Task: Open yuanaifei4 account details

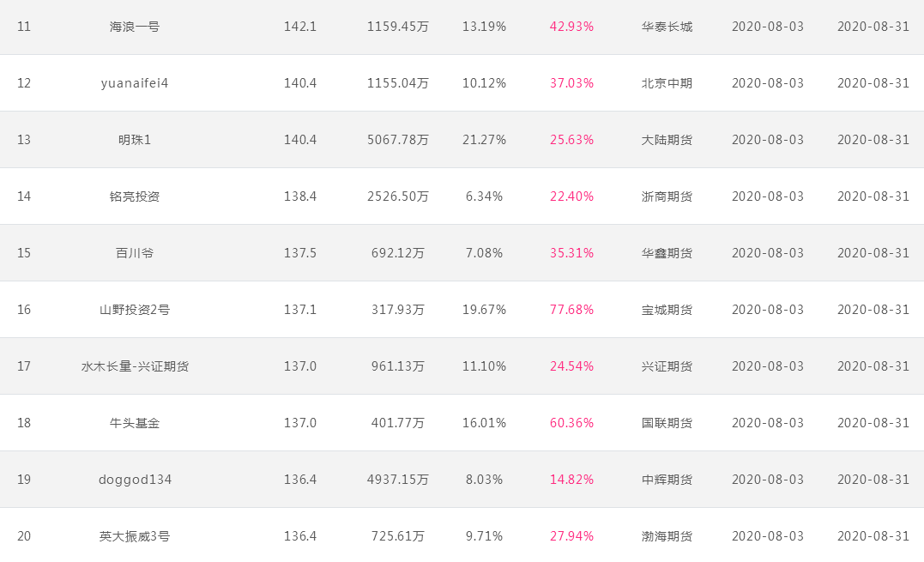Action: pyautogui.click(x=135, y=83)
